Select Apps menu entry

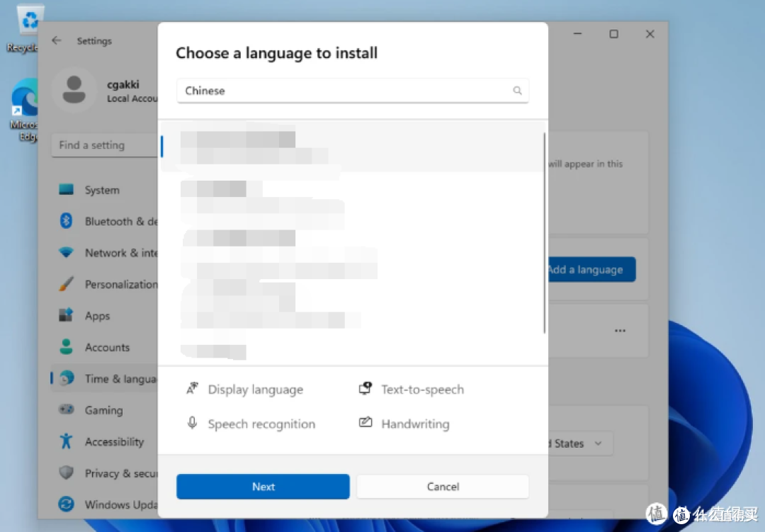tap(98, 316)
